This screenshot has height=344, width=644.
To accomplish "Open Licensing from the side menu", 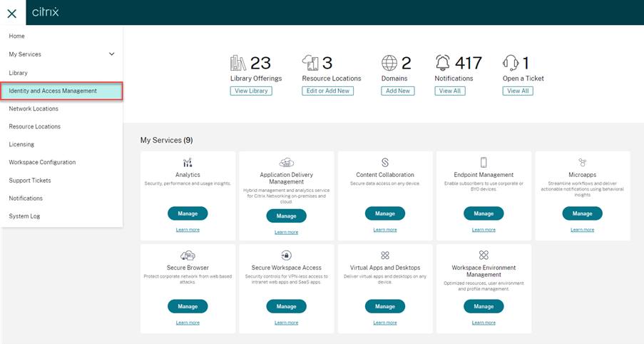I will [x=21, y=144].
